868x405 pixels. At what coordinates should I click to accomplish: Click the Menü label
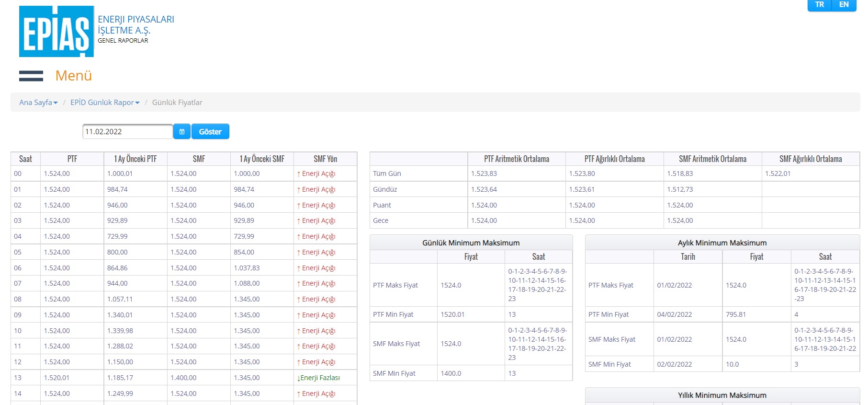click(73, 76)
